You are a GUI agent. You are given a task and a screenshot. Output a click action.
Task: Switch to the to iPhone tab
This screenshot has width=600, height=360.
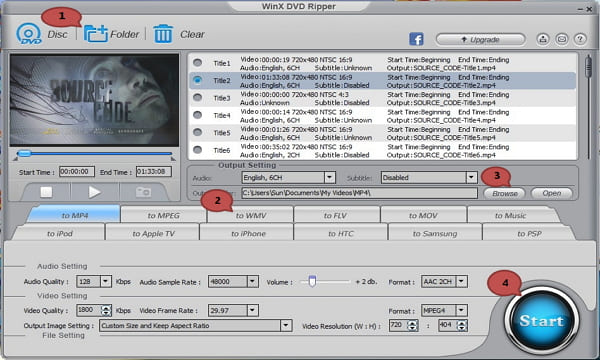(x=248, y=233)
